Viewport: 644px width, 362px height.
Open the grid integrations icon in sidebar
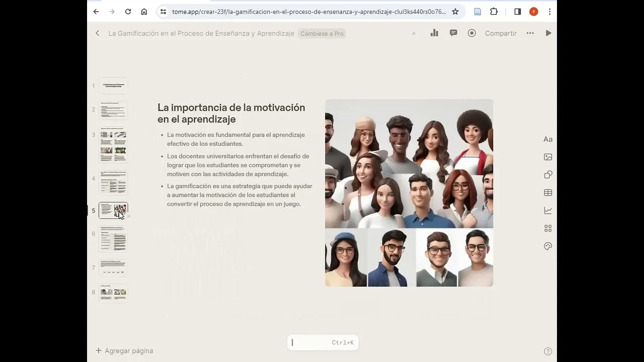(548, 228)
